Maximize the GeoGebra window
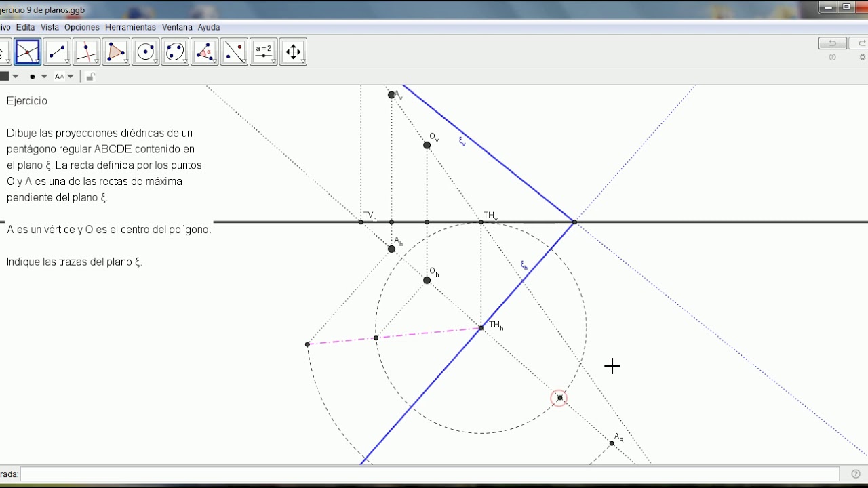The height and width of the screenshot is (488, 868). point(846,7)
